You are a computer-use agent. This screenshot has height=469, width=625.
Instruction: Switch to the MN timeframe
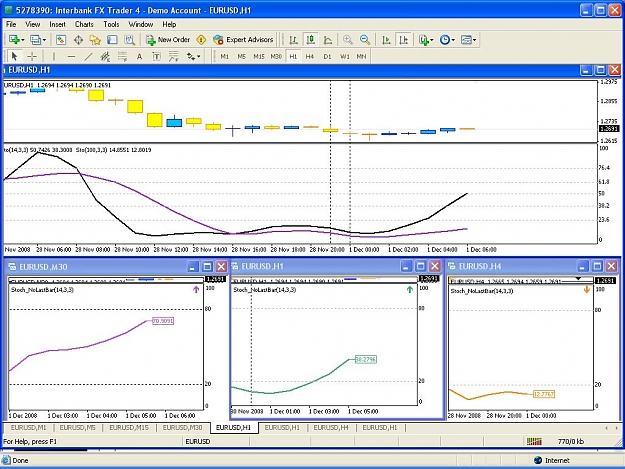coord(361,57)
